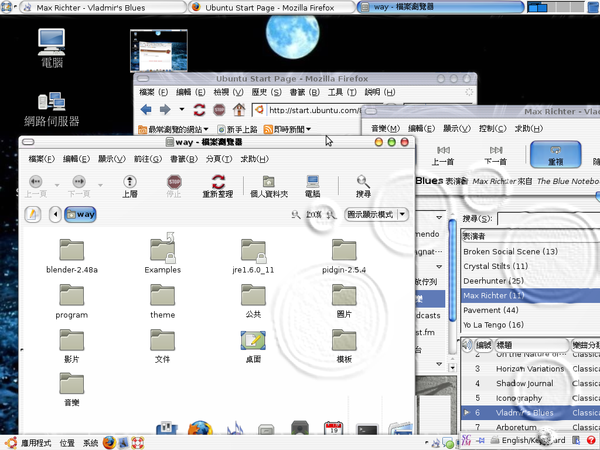Open the 前往(G) menu in file browser
Viewport: 600px width, 450px height.
148,159
